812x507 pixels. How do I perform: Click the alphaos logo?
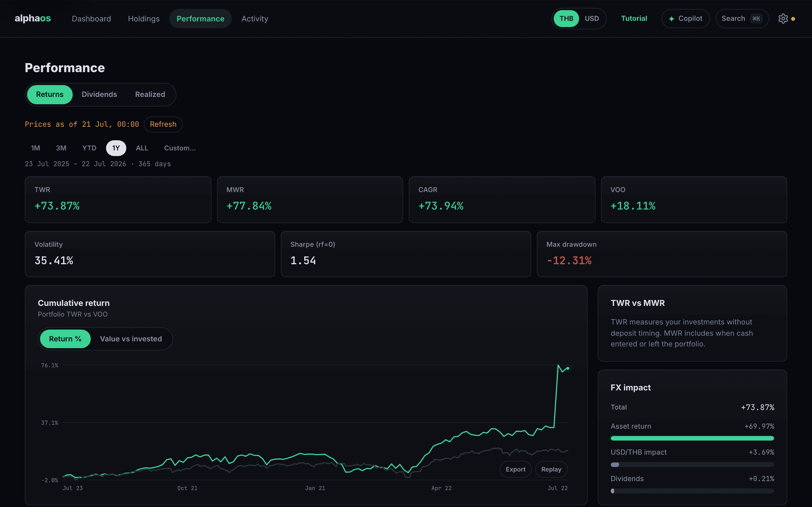32,18
